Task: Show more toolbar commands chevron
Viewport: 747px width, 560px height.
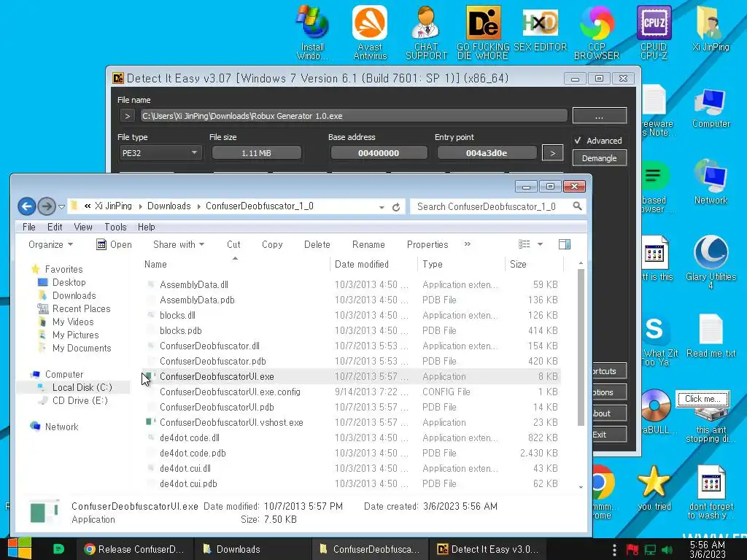Action: (x=468, y=244)
